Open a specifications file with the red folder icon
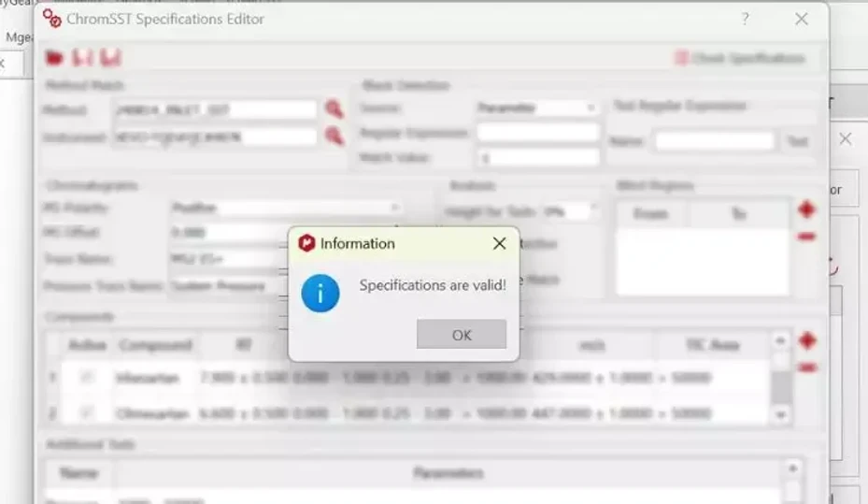Viewport: 868px width, 504px height. (x=54, y=58)
